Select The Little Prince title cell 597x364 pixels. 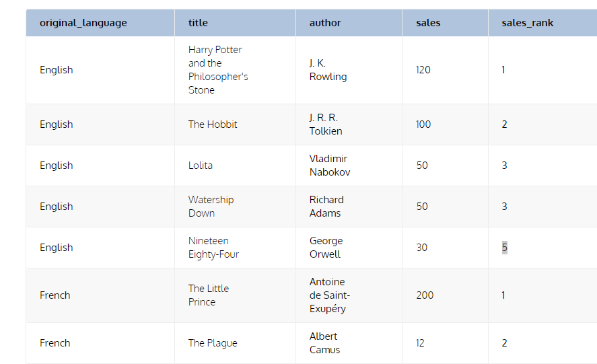tap(235, 295)
